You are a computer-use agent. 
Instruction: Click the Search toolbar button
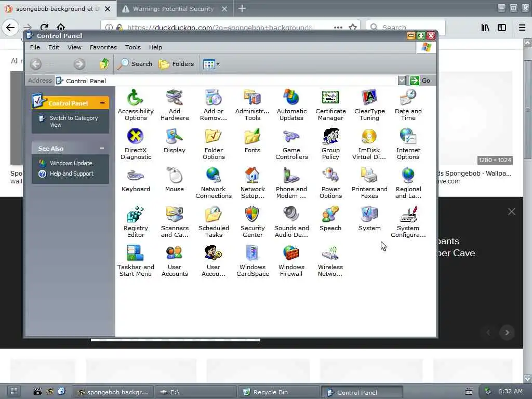[x=135, y=64]
